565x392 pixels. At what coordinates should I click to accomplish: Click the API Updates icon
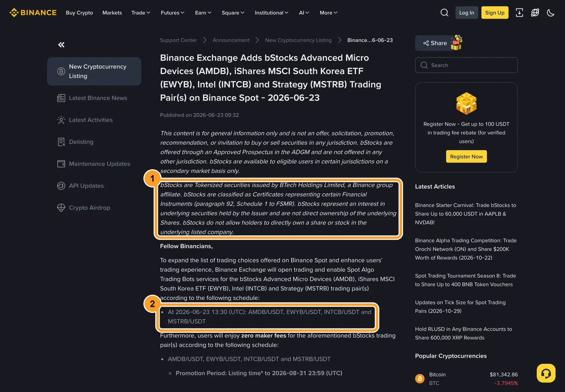tap(61, 186)
